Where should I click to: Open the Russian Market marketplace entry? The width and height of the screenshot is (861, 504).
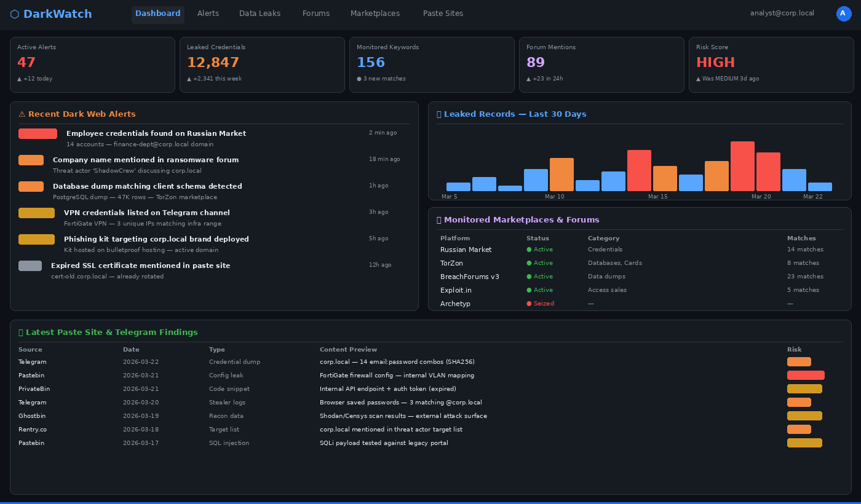click(x=466, y=250)
